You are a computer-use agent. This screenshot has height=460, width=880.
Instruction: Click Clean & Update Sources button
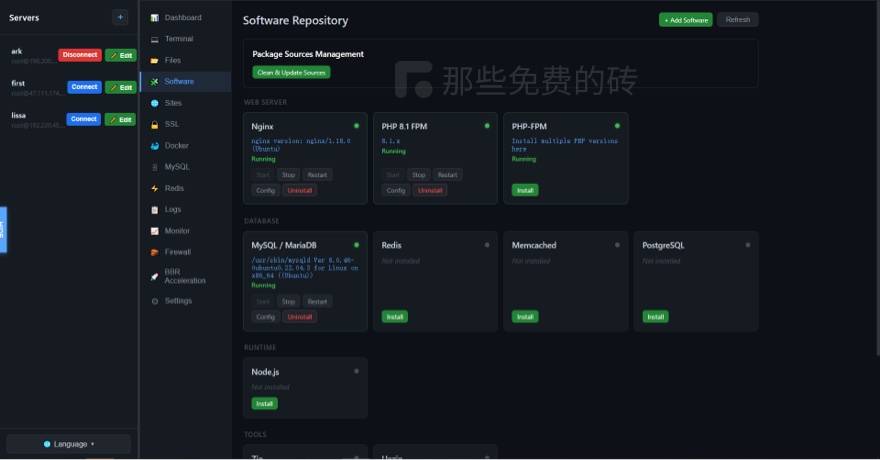click(291, 72)
